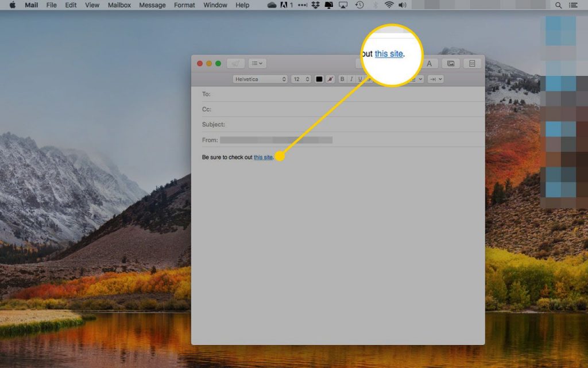Open the indentation dropdown
Image resolution: width=588 pixels, height=368 pixels.
436,79
